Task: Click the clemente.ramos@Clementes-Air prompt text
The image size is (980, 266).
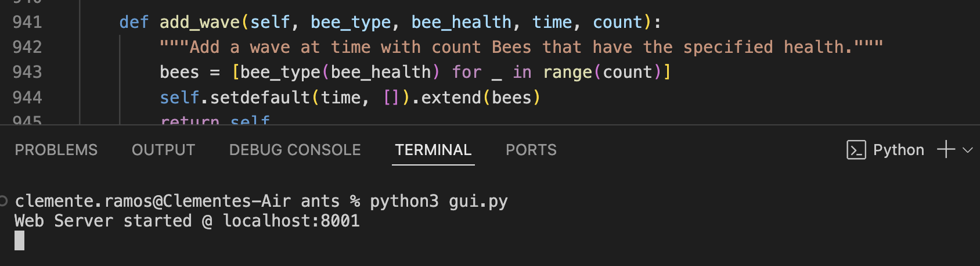Action: pos(153,201)
